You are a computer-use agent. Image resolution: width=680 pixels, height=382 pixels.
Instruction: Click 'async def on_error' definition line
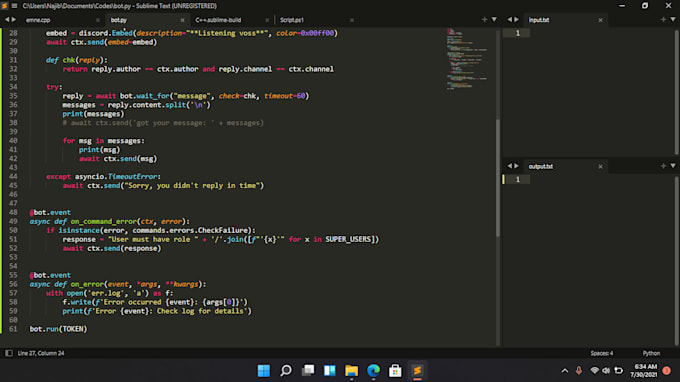[118, 284]
